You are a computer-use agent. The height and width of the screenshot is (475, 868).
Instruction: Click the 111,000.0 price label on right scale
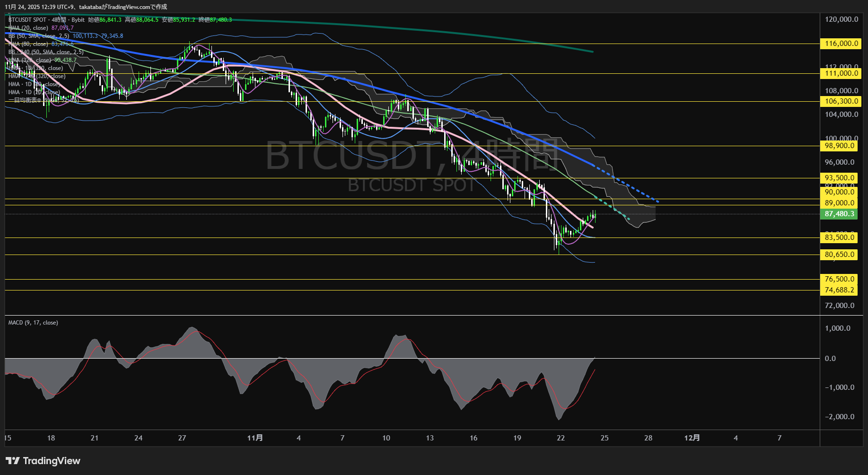tap(839, 73)
